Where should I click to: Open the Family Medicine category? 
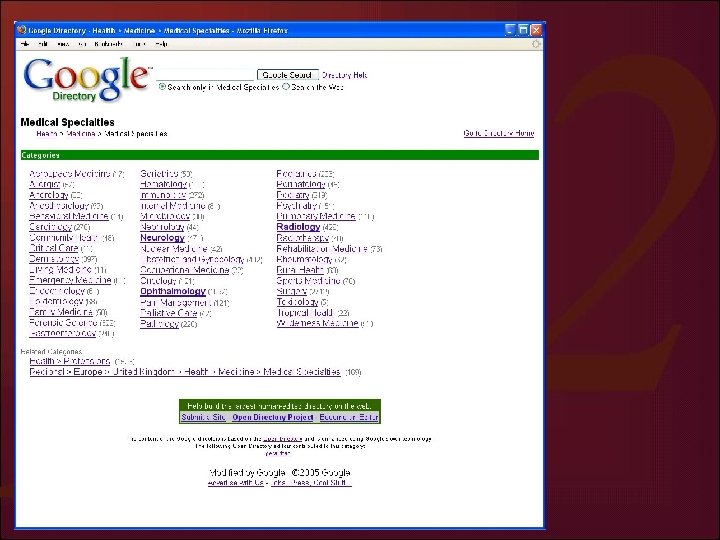61,312
